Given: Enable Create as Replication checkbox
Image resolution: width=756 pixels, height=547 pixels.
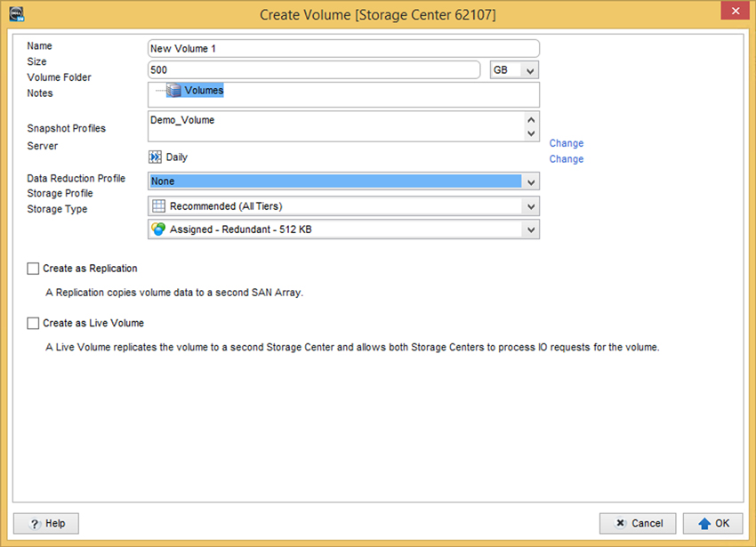Looking at the screenshot, I should (x=33, y=269).
